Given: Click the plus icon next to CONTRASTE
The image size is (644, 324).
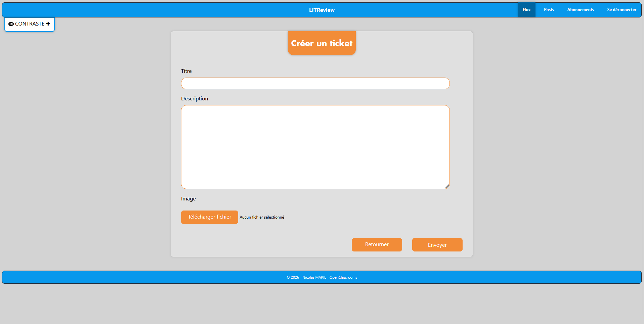Looking at the screenshot, I should (x=48, y=24).
